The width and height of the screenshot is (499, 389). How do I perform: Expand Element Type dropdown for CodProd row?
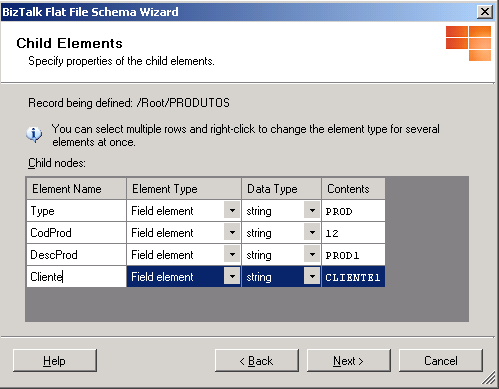(x=232, y=233)
